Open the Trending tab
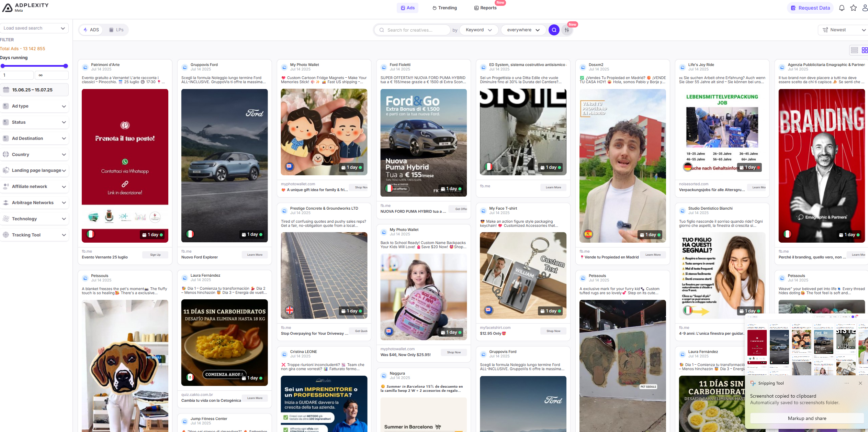The image size is (868, 432). (x=444, y=8)
